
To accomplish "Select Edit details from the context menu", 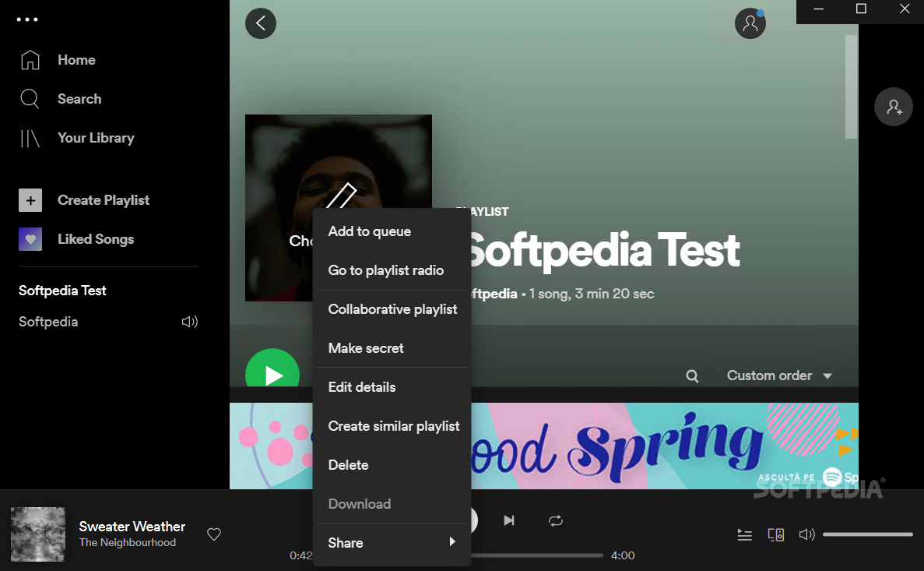I will tap(361, 387).
